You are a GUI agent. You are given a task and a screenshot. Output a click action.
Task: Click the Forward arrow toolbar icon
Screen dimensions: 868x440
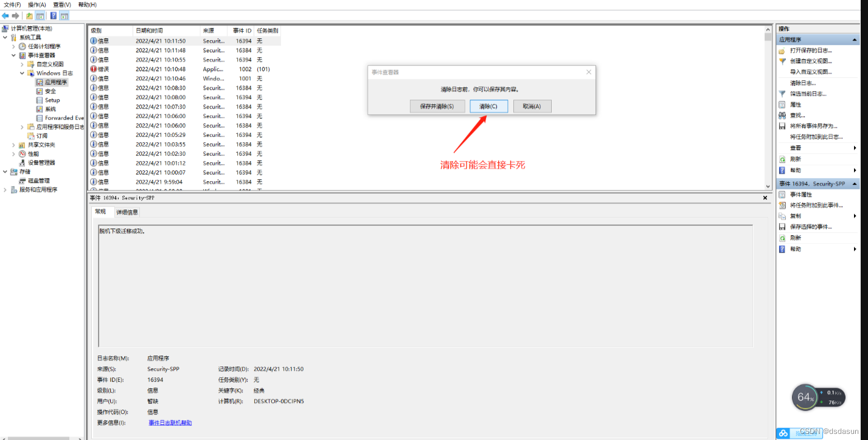pyautogui.click(x=15, y=16)
